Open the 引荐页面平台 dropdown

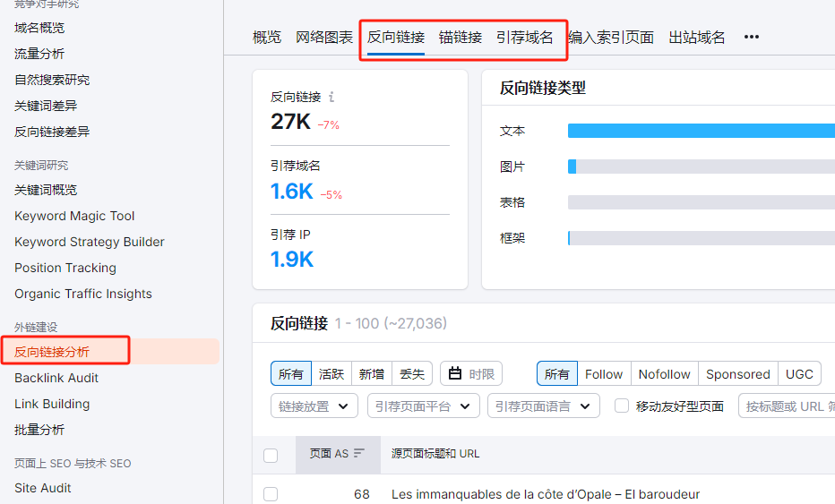point(424,406)
